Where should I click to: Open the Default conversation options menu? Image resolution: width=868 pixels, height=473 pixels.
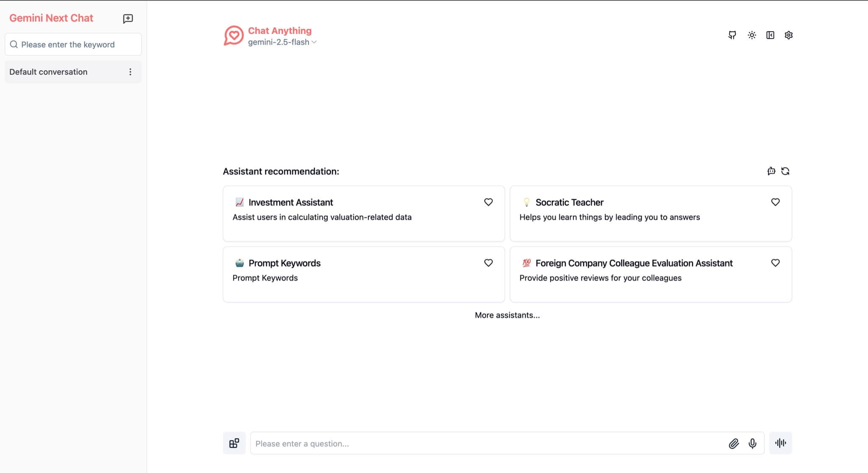pos(130,72)
